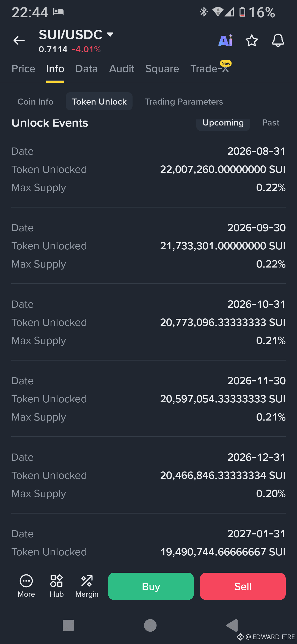Set a price alert bell

278,40
